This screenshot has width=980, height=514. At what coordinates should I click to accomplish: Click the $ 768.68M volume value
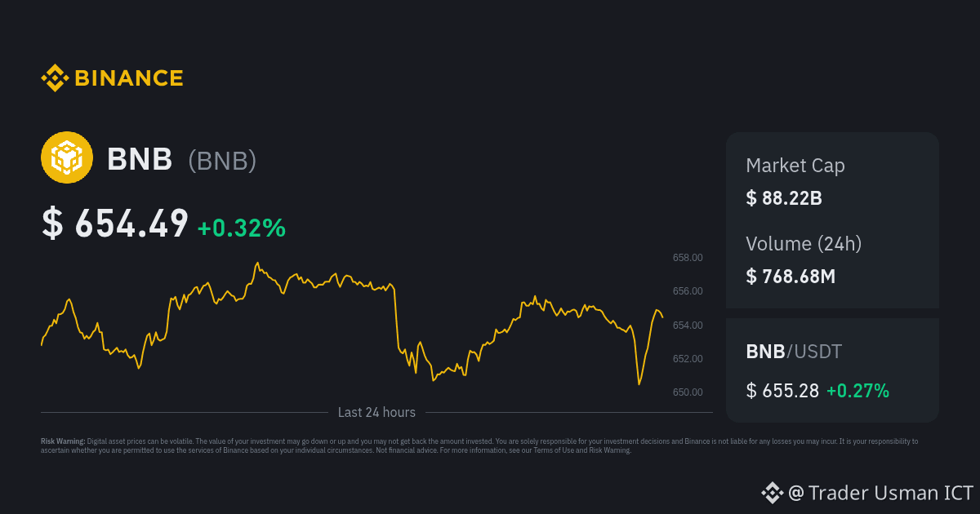click(791, 276)
